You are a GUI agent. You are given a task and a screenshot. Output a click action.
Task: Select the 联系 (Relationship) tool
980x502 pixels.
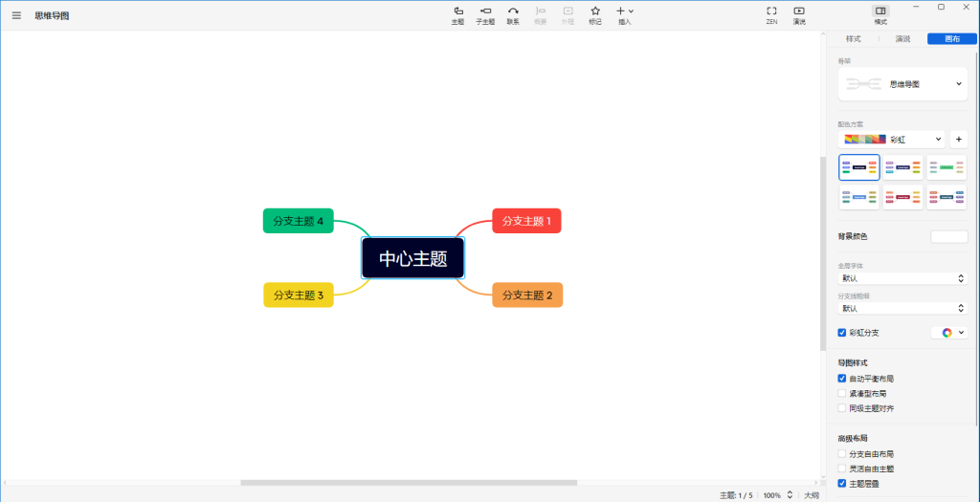coord(513,14)
